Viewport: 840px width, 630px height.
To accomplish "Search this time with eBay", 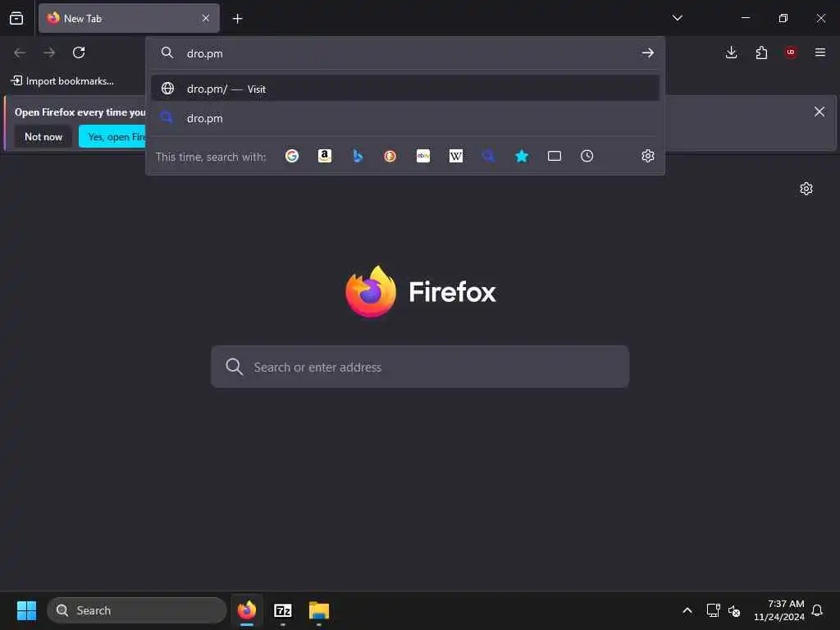I will (x=423, y=156).
